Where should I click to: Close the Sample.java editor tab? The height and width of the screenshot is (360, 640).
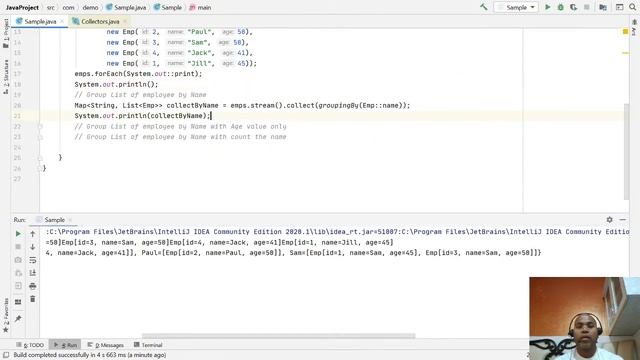[62, 21]
